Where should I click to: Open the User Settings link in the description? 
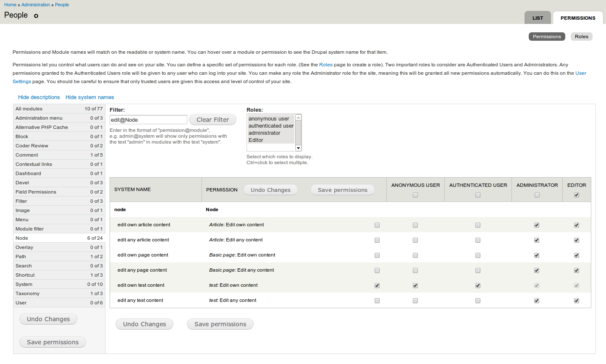[581, 73]
